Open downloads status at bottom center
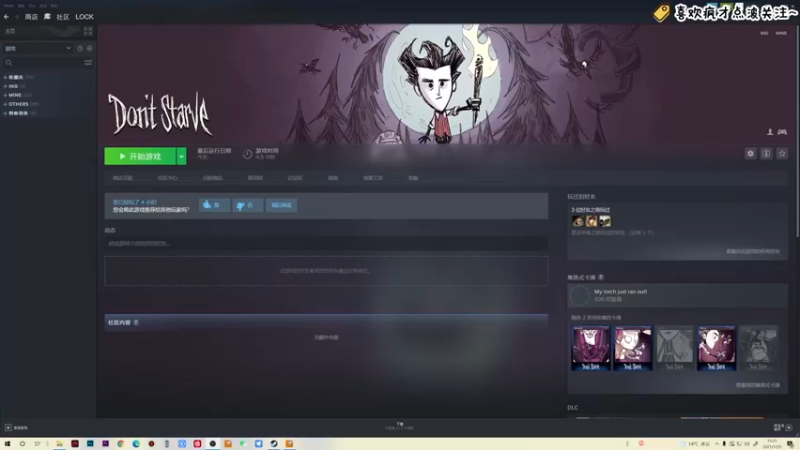 399,426
